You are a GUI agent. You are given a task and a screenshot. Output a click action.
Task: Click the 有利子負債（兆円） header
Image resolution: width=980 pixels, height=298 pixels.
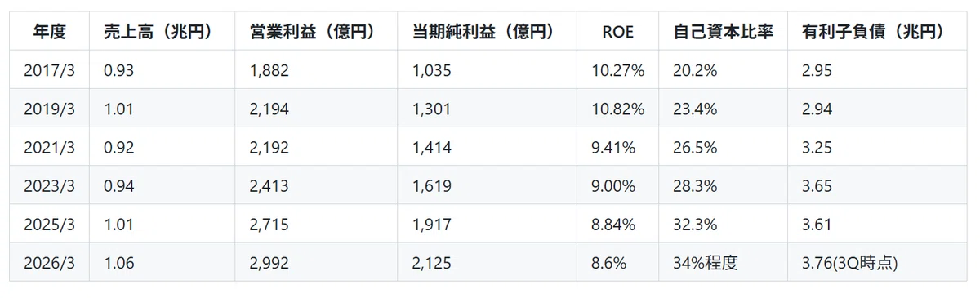pos(873,32)
